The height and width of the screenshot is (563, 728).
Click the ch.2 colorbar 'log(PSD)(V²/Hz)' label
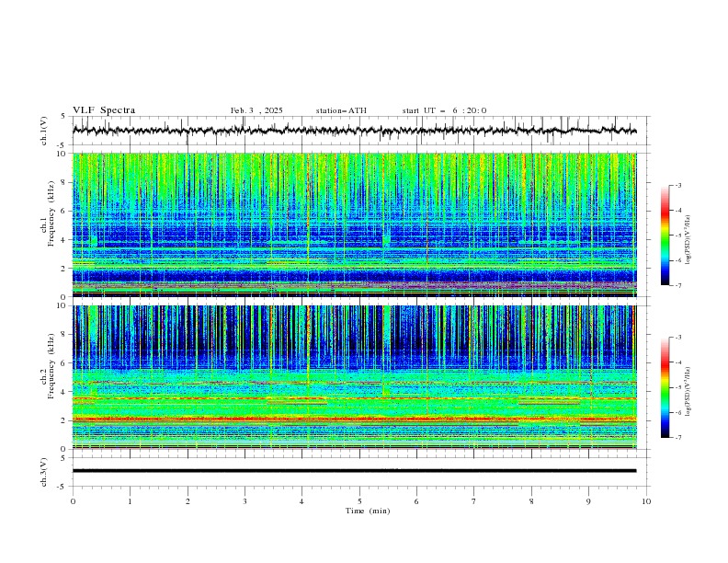(x=688, y=391)
